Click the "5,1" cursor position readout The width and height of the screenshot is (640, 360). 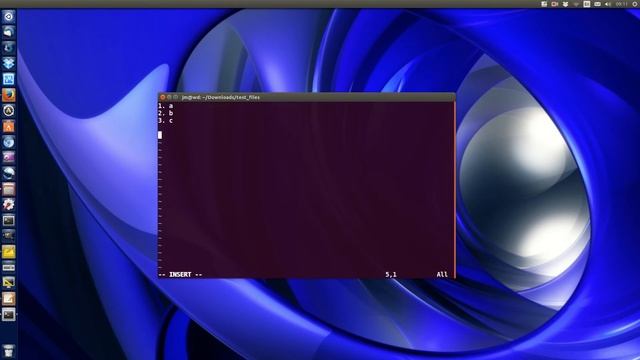click(391, 275)
